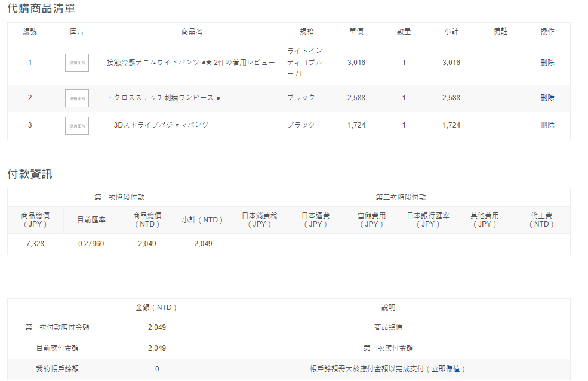
Task: Click 刪除 for the 3Dストライプパジャマパンツ item
Action: [x=549, y=125]
